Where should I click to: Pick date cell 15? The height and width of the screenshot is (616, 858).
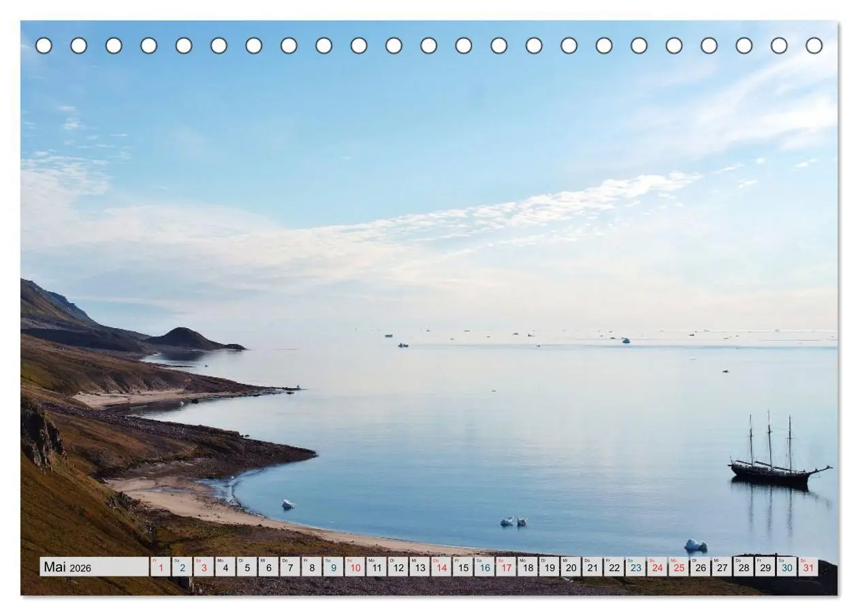click(x=463, y=567)
